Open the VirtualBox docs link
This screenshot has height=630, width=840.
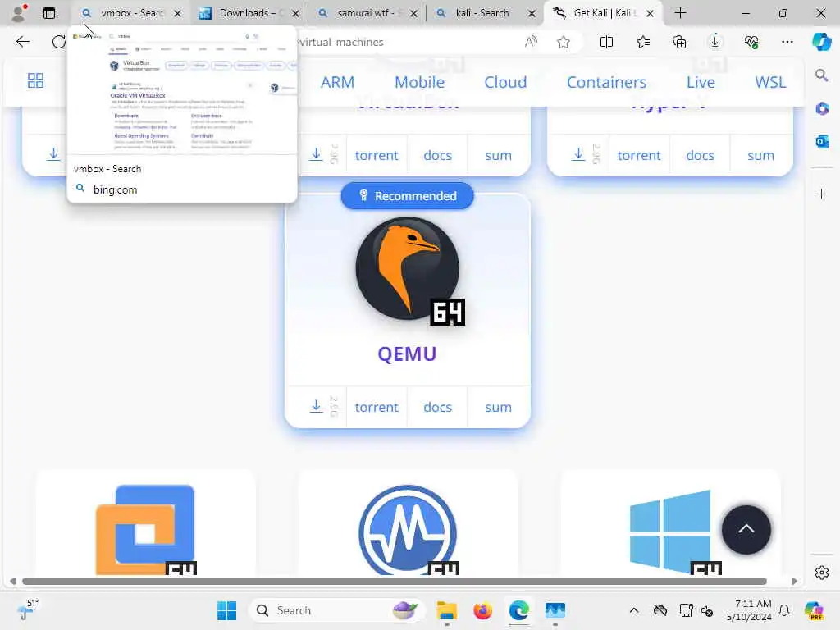pos(438,155)
